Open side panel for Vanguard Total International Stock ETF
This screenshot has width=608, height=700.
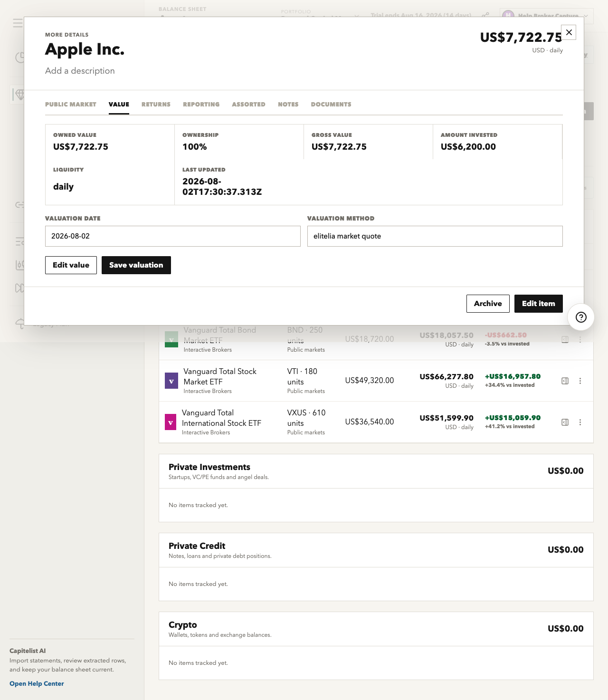point(565,422)
